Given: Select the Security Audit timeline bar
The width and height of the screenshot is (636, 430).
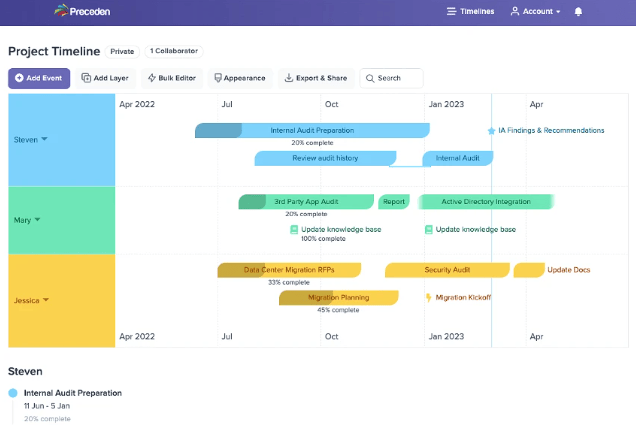Looking at the screenshot, I should click(447, 270).
